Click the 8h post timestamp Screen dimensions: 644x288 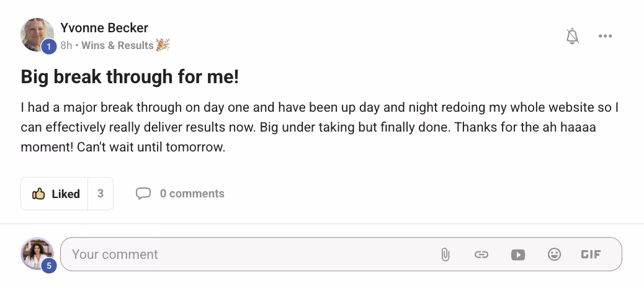(66, 45)
